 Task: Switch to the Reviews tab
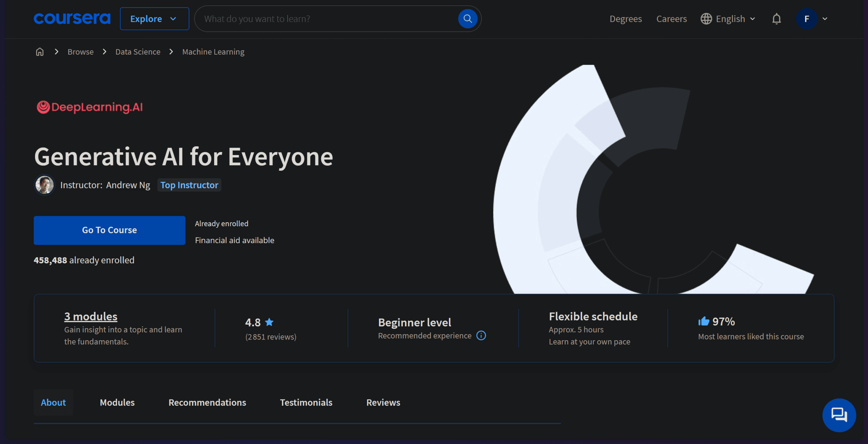tap(383, 402)
